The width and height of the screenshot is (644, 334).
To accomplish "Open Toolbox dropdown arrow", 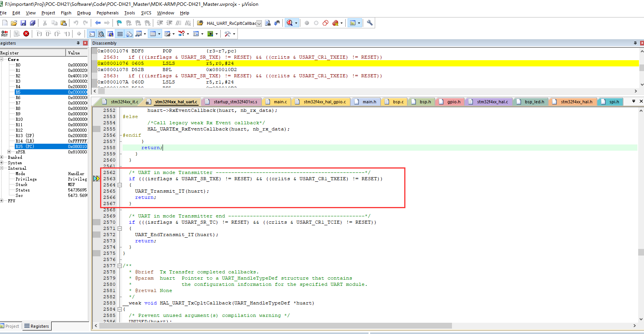I will [x=234, y=34].
